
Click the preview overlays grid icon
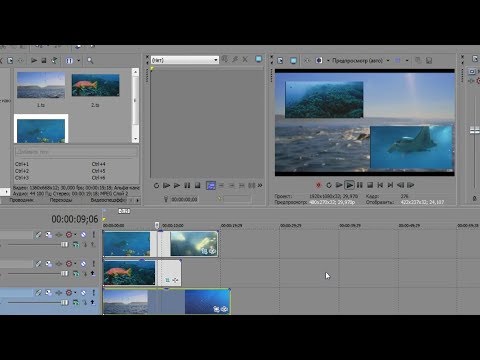(398, 60)
